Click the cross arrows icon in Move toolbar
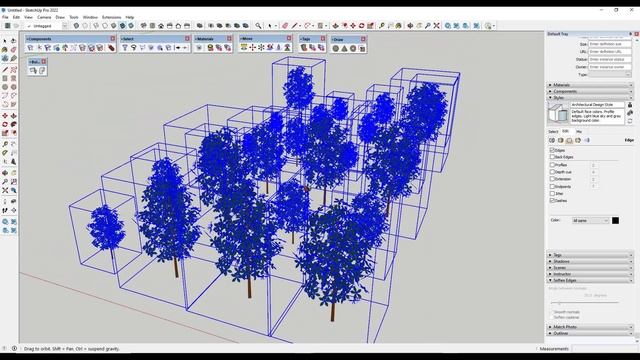 [x=253, y=48]
